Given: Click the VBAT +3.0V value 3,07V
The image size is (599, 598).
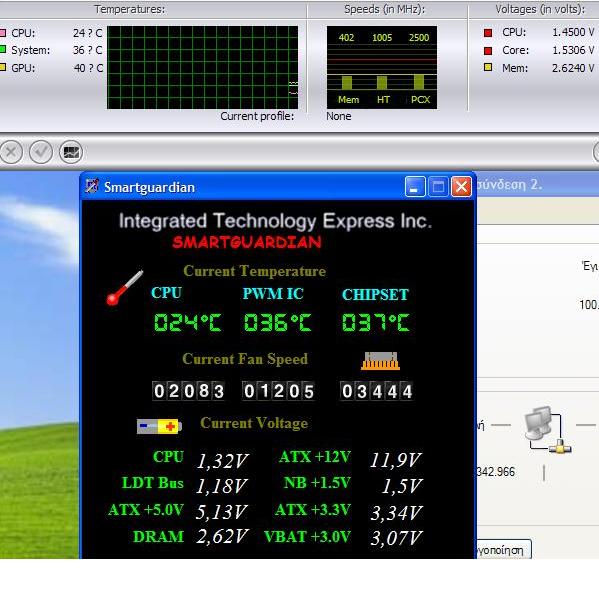Looking at the screenshot, I should 397,538.
